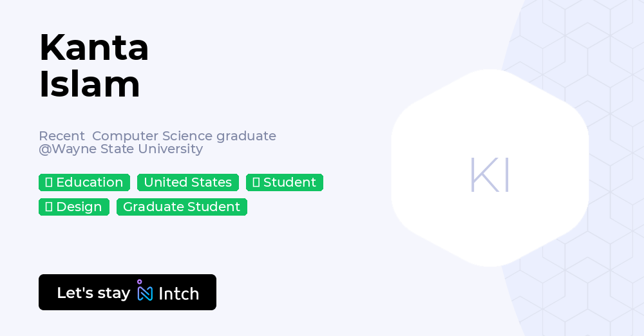The width and height of the screenshot is (644, 336).
Task: Click the small icon before Design
Action: coord(48,207)
